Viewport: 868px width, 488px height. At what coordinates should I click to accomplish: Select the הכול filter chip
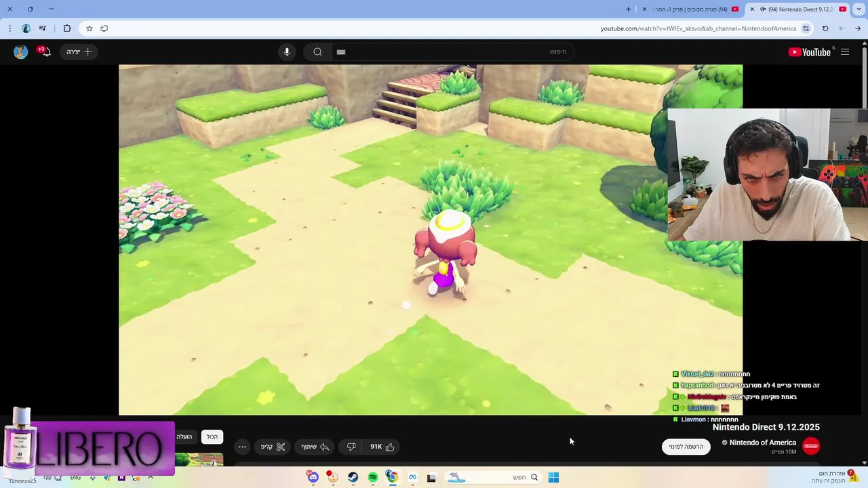212,437
